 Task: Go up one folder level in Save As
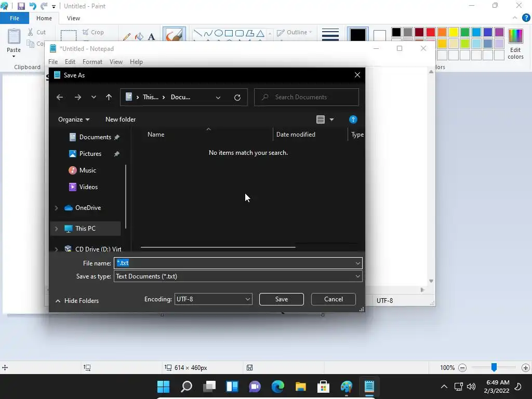point(109,97)
